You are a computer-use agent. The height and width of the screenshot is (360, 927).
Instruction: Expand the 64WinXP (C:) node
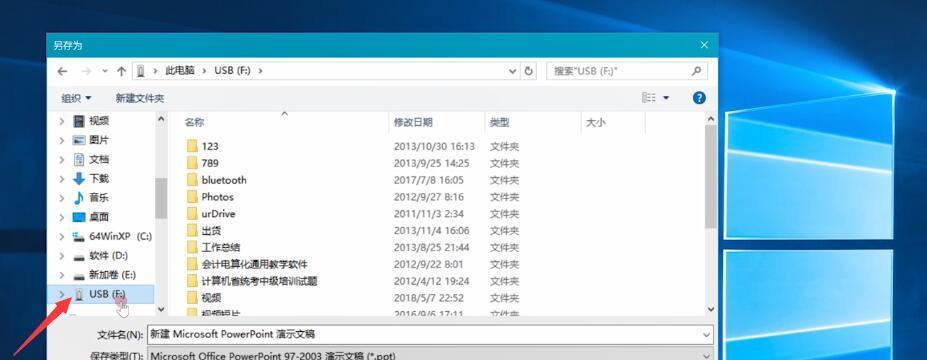point(61,236)
